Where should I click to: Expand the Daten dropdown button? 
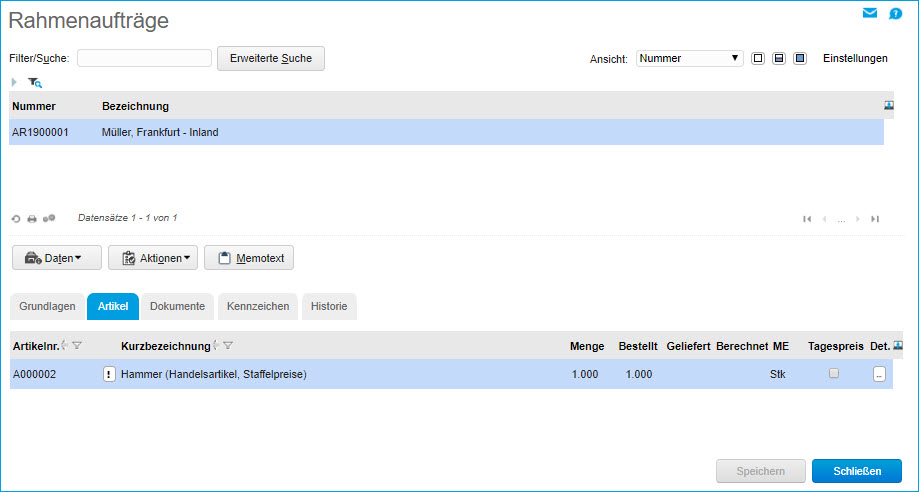57,258
